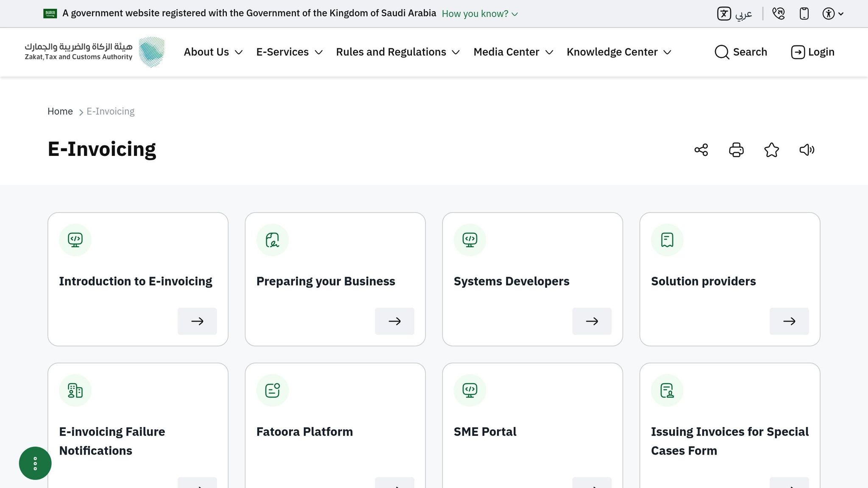Expand the How you know? disclosure
The image size is (868, 488).
pos(479,14)
